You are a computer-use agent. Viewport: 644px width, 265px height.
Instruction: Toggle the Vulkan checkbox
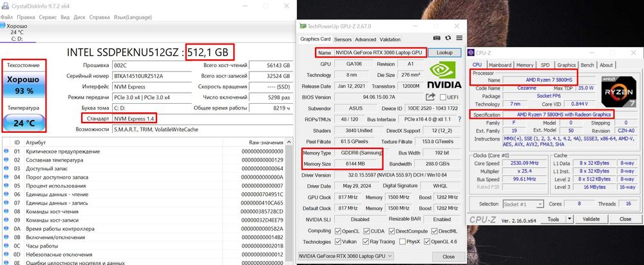(x=338, y=242)
